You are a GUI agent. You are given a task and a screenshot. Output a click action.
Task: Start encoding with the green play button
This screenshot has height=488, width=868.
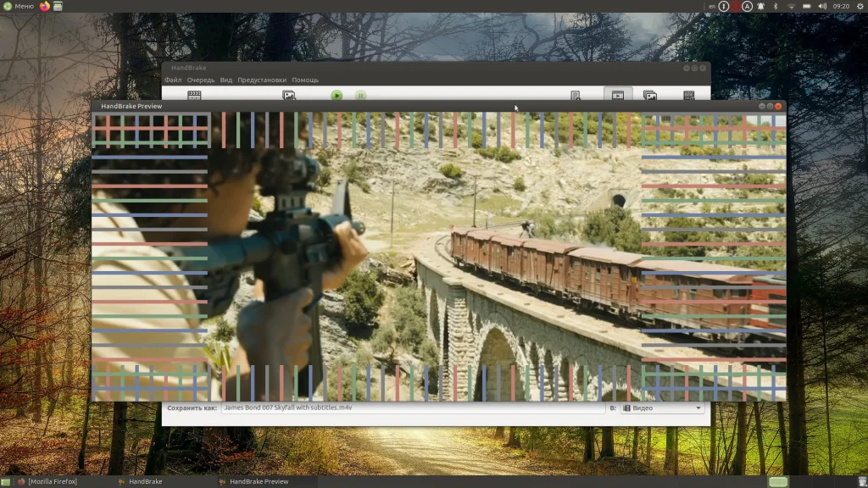tap(337, 95)
